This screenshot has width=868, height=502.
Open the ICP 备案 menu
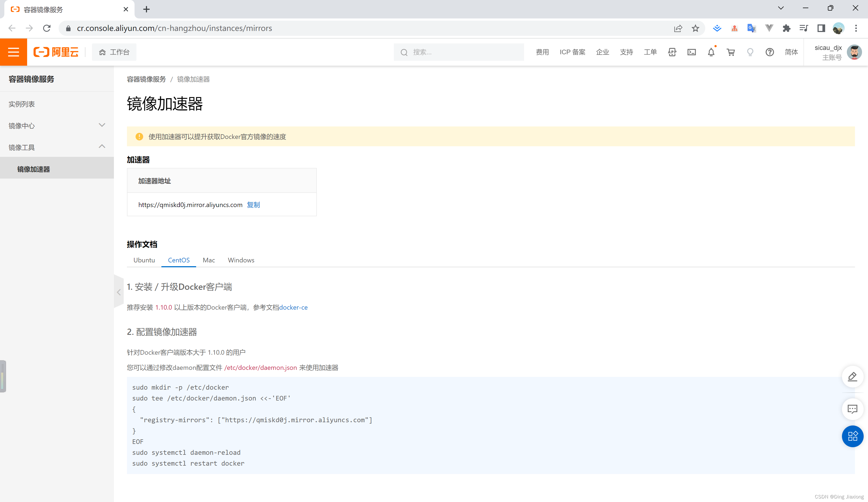click(572, 52)
